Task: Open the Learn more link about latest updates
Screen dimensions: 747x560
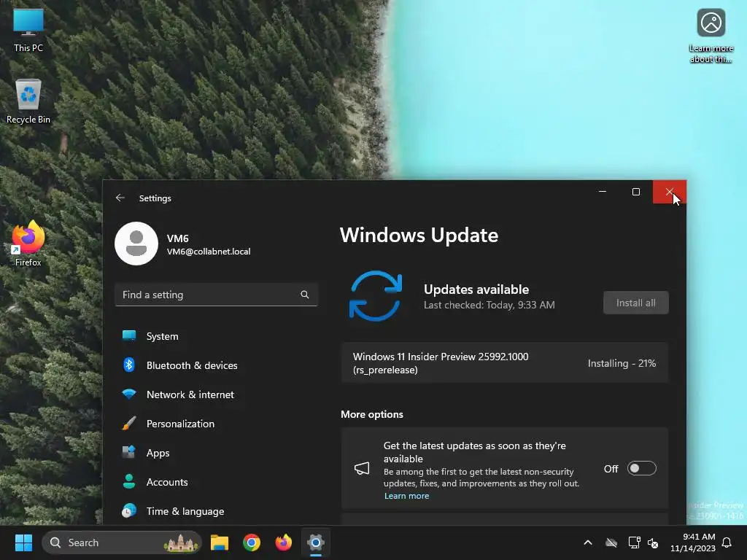Action: (406, 496)
